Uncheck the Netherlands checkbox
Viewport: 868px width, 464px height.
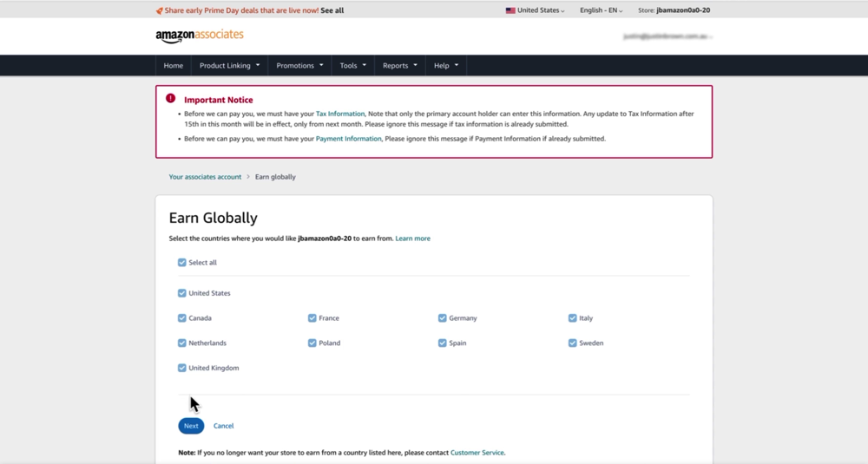pos(182,343)
